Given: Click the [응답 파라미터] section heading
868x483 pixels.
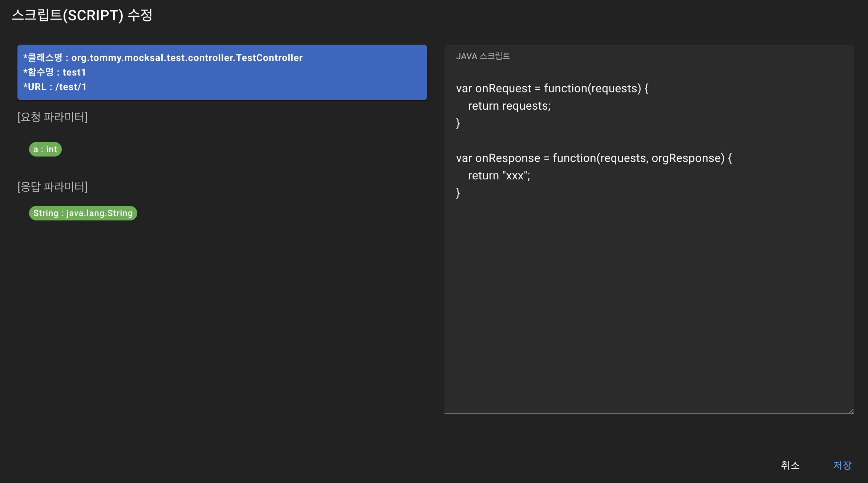Looking at the screenshot, I should click(x=53, y=187).
